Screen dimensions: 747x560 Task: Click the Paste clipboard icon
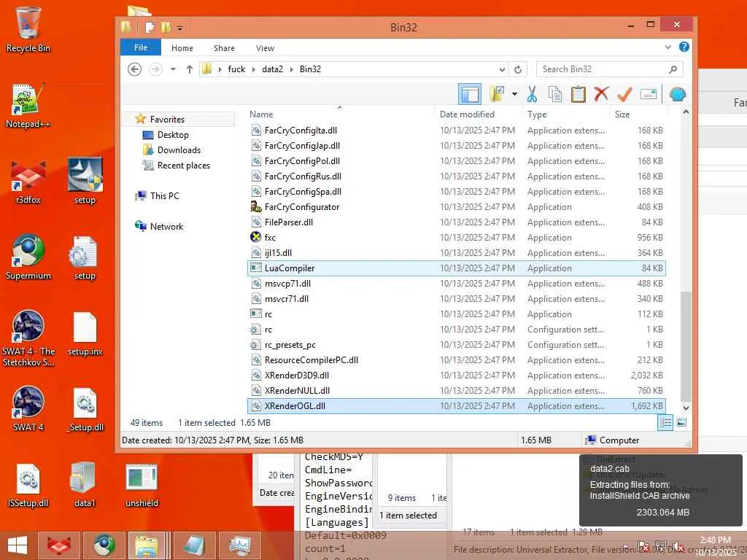click(x=578, y=94)
